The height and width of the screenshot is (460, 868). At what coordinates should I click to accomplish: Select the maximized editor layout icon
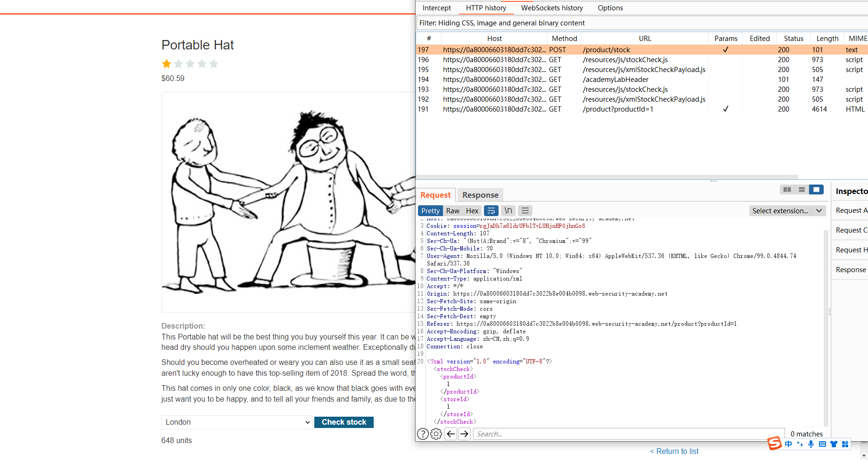click(817, 189)
